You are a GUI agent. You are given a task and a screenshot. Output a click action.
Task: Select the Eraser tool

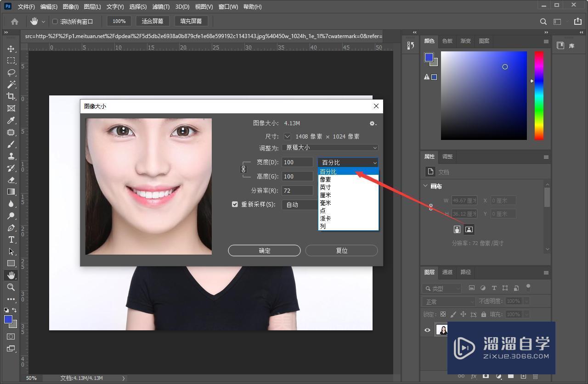pos(11,180)
